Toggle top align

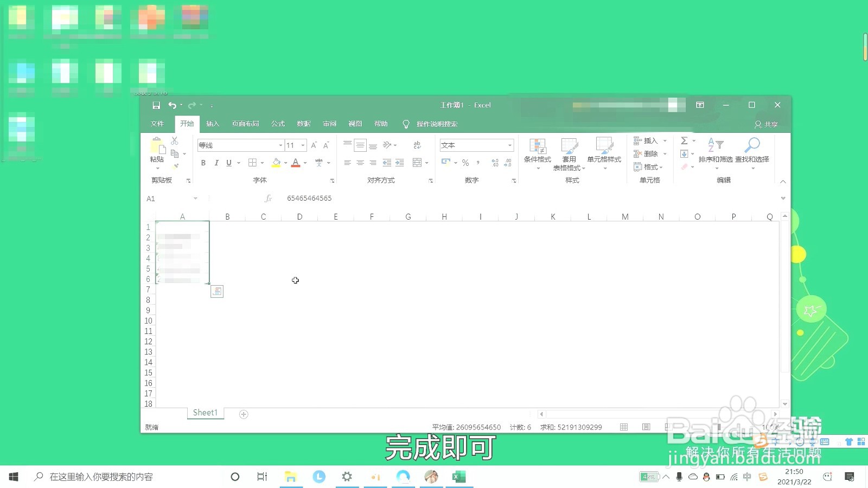pyautogui.click(x=347, y=145)
